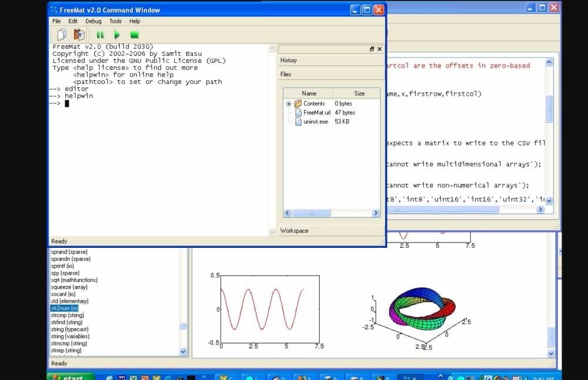Expand the Workspace panel section
The height and width of the screenshot is (380, 588).
pyautogui.click(x=294, y=231)
